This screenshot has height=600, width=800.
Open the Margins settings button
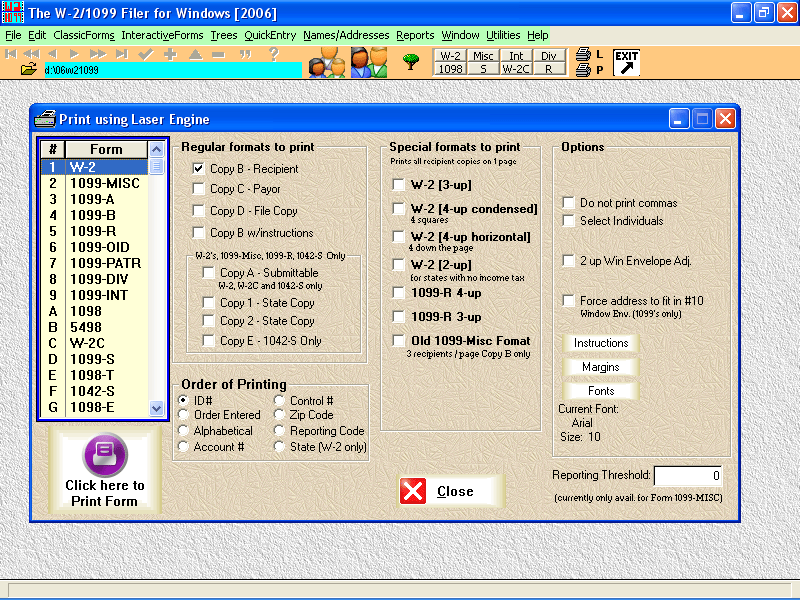[601, 367]
